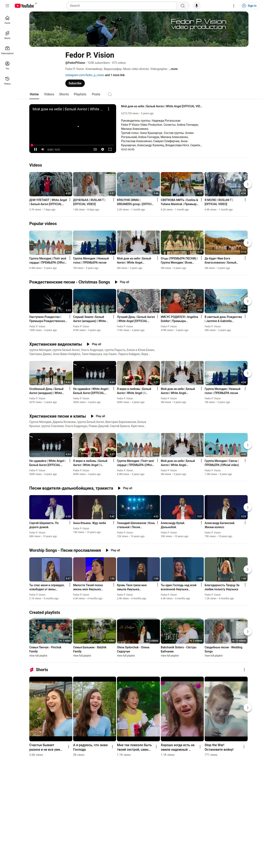Open the instagram.com/fedor_p_vision link
Viewport: 263px width, 868px height.
point(85,75)
